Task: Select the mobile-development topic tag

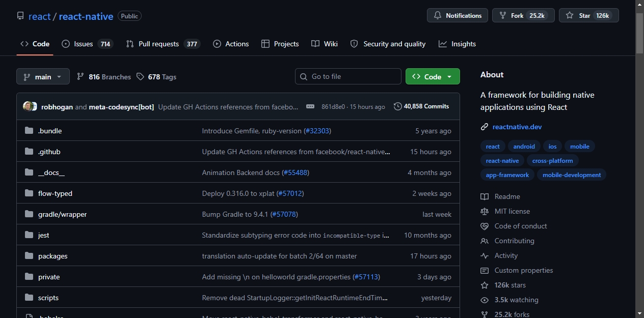Action: (x=572, y=175)
